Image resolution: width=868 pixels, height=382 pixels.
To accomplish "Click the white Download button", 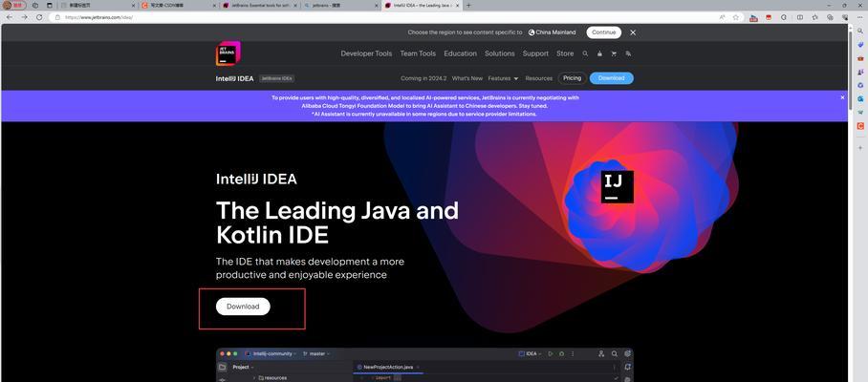I will [x=243, y=307].
